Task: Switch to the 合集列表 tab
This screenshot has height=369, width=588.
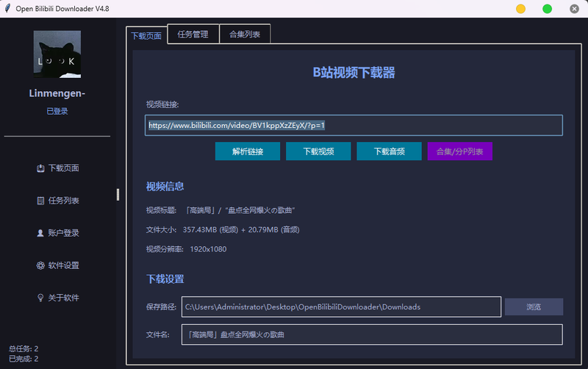Action: click(245, 34)
